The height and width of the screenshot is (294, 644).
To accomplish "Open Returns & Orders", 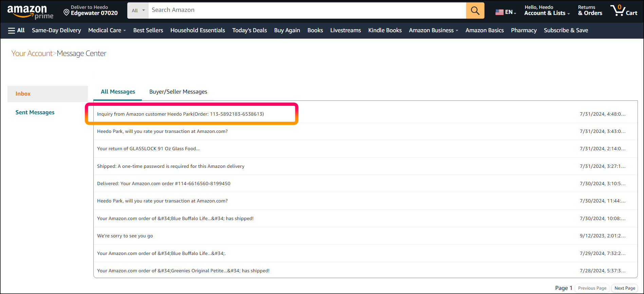I will (590, 11).
